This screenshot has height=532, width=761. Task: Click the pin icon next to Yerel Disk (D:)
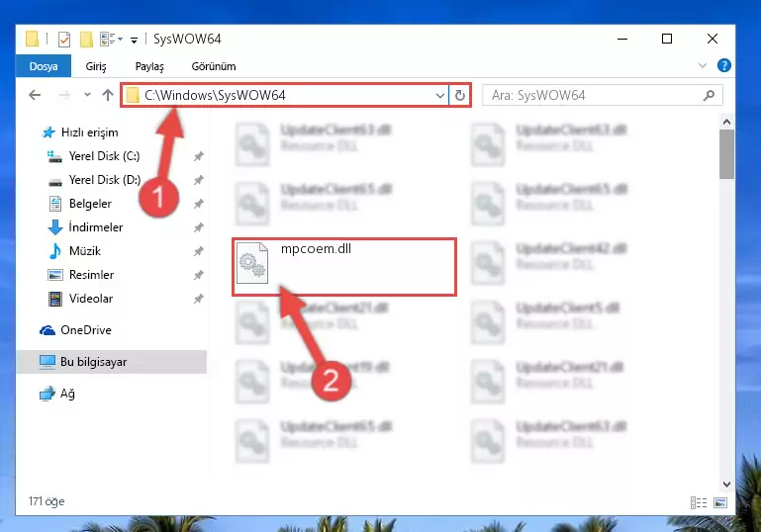[198, 180]
